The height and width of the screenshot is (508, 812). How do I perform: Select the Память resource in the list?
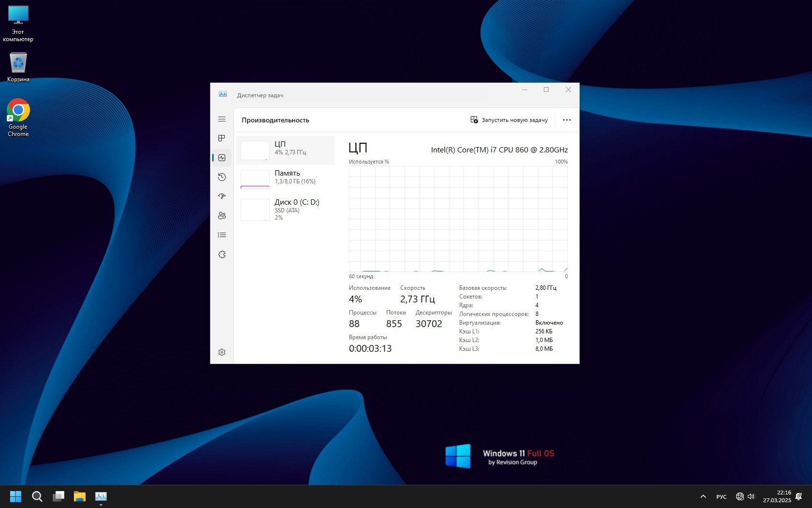tap(285, 179)
